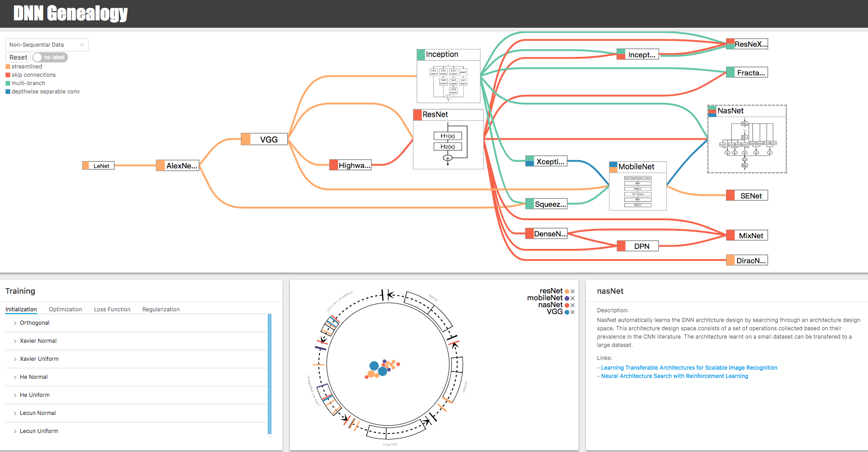This screenshot has height=452, width=868.
Task: Click the Reset button
Action: tap(18, 57)
